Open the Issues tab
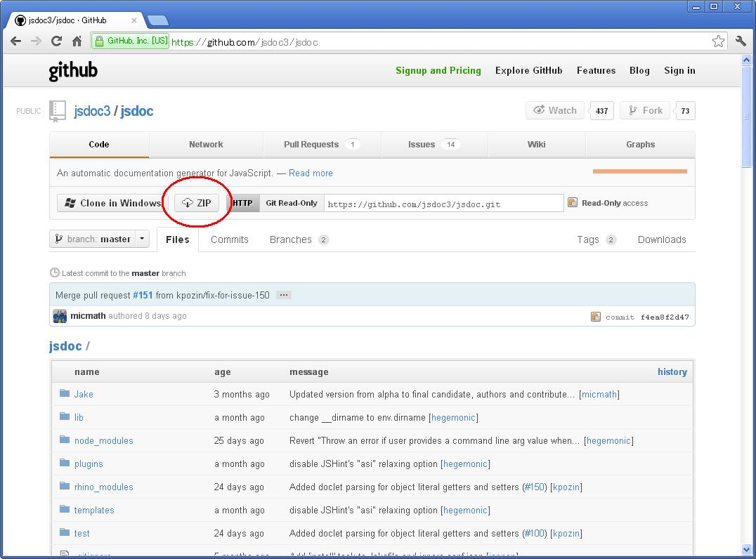This screenshot has height=559, width=756. pyautogui.click(x=434, y=145)
